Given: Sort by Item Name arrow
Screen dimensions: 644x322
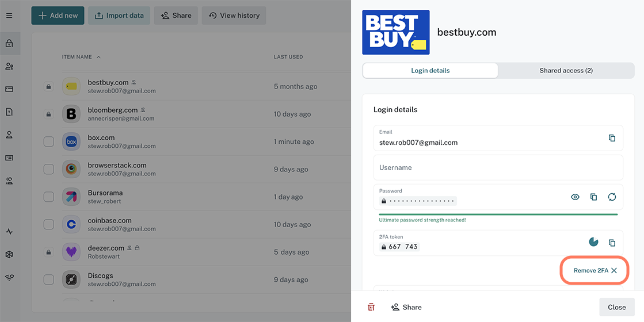Looking at the screenshot, I should coord(98,57).
